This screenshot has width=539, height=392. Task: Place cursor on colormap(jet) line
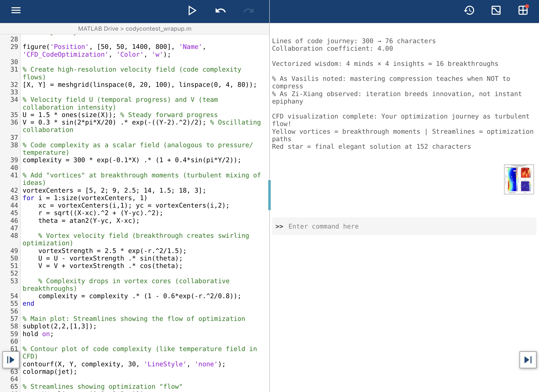click(50, 372)
